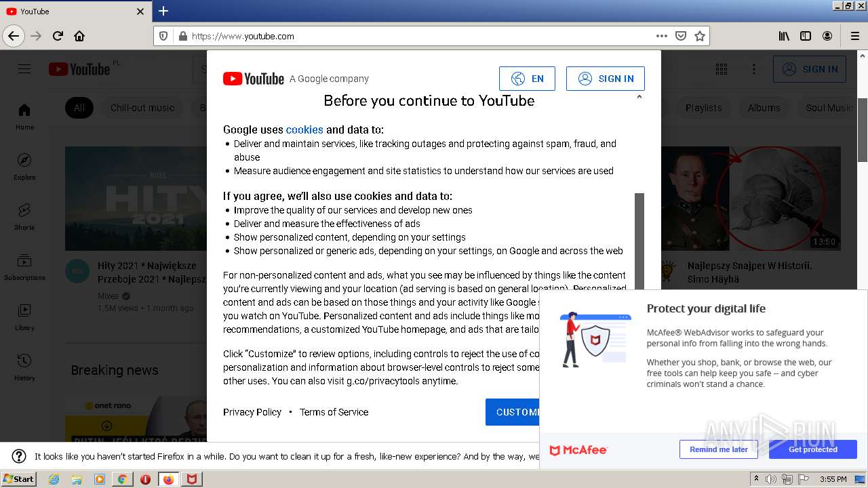
Task: Click SIGN IN in the consent dialog
Action: [606, 79]
